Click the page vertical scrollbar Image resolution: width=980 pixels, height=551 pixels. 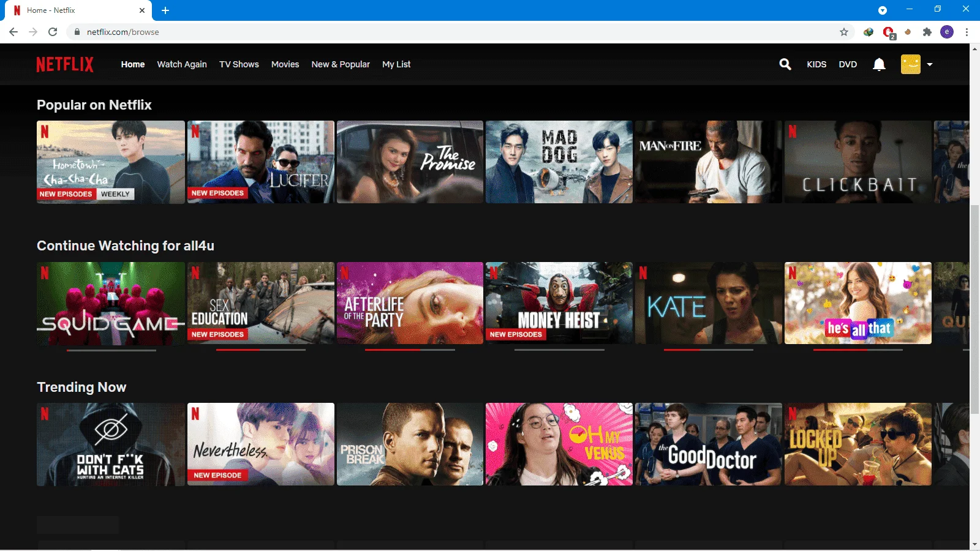[974, 309]
